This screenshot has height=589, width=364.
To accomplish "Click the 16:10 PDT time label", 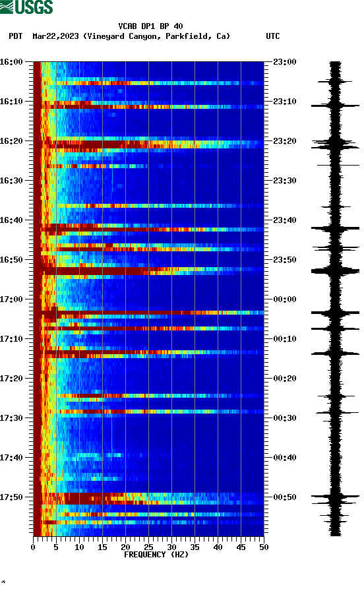I will pos(11,102).
